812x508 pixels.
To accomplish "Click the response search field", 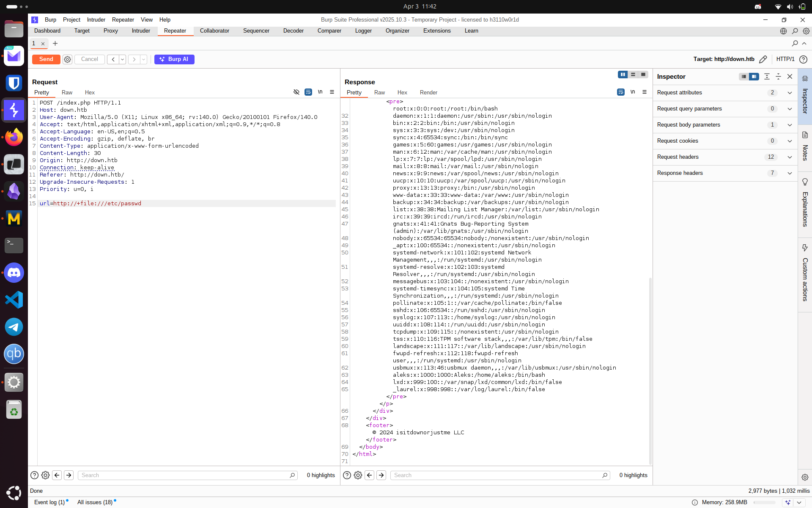I will tap(497, 475).
